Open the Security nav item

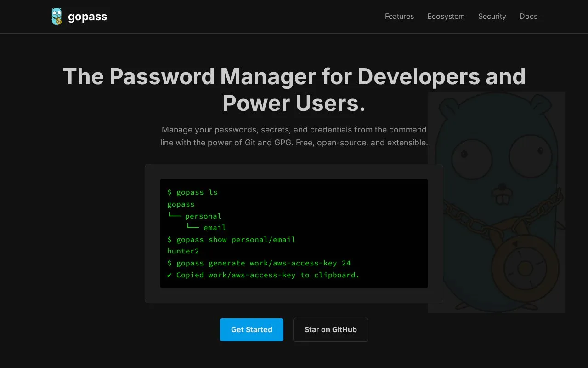coord(492,17)
